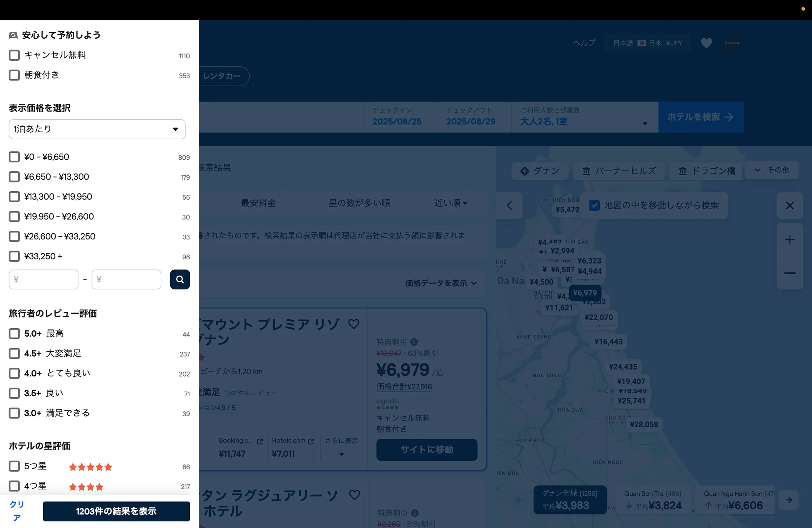Open the Booking.com ¥11,747 offer

point(241,447)
